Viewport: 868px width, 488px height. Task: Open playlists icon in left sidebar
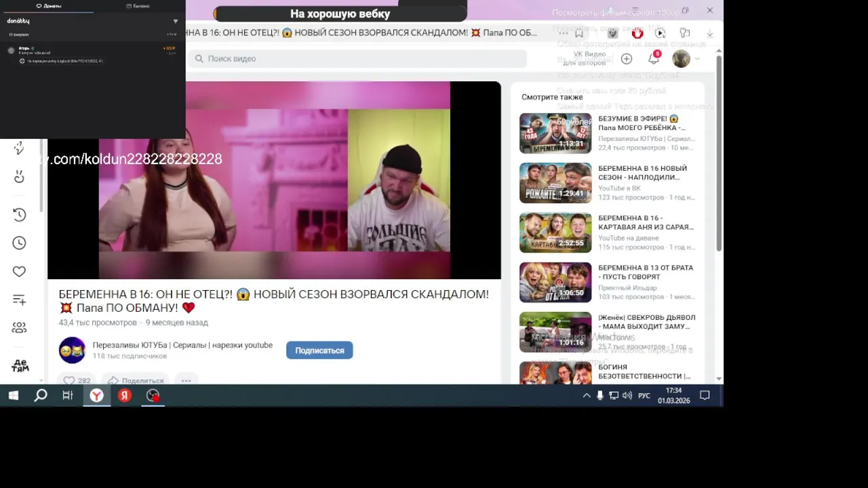[x=19, y=300]
